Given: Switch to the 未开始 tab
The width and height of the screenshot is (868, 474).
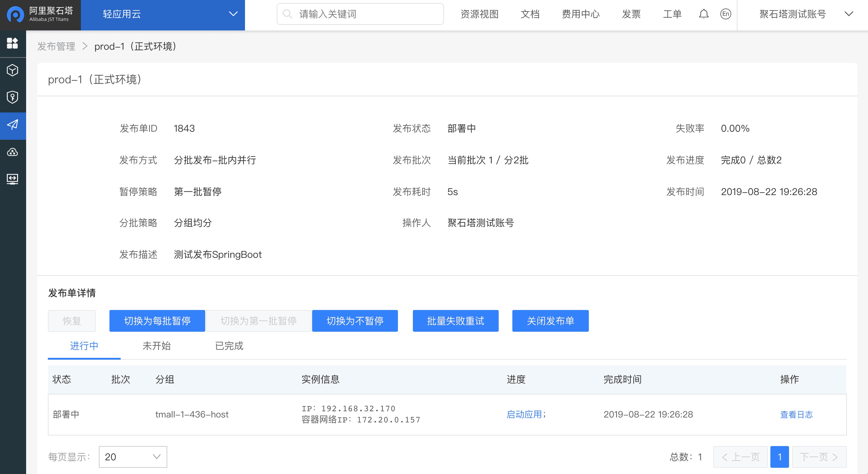Looking at the screenshot, I should pos(156,346).
